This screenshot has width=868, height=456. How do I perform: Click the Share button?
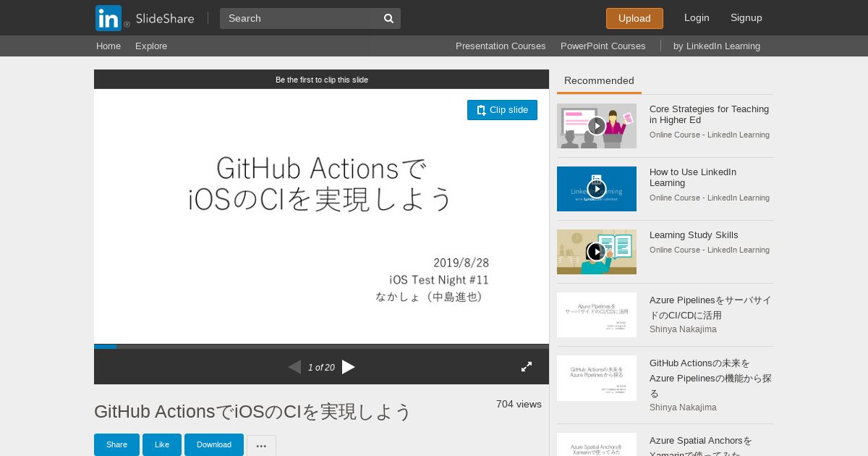[116, 444]
